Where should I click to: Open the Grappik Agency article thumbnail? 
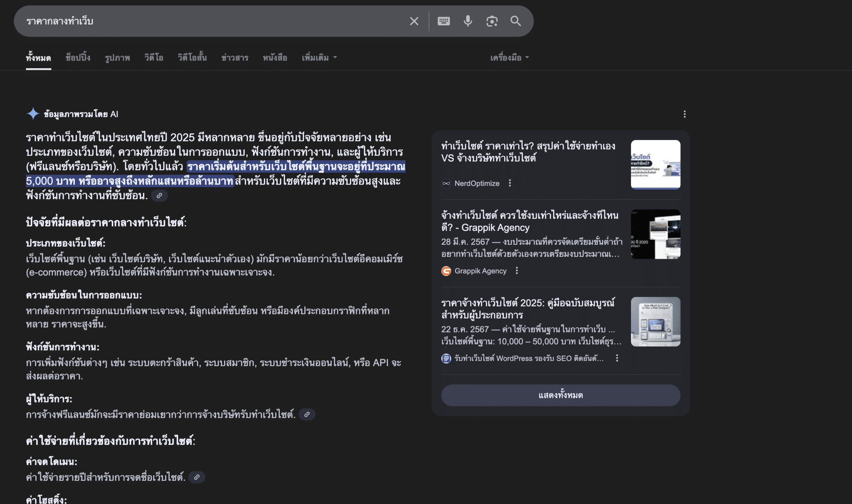655,234
